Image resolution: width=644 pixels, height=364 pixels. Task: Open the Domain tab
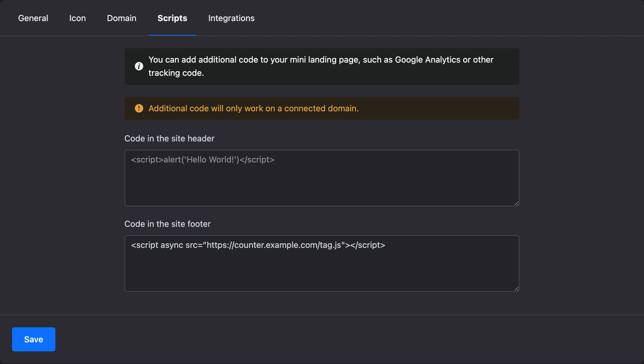point(122,18)
